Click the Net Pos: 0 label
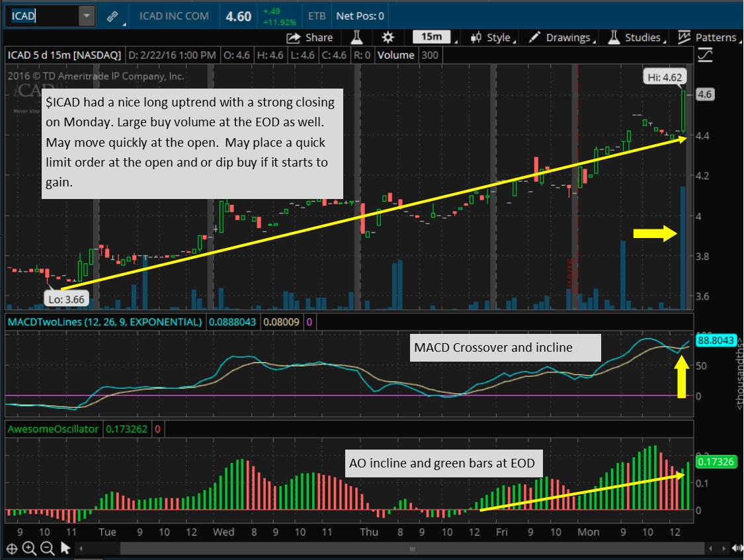This screenshot has width=744, height=560. [x=360, y=16]
